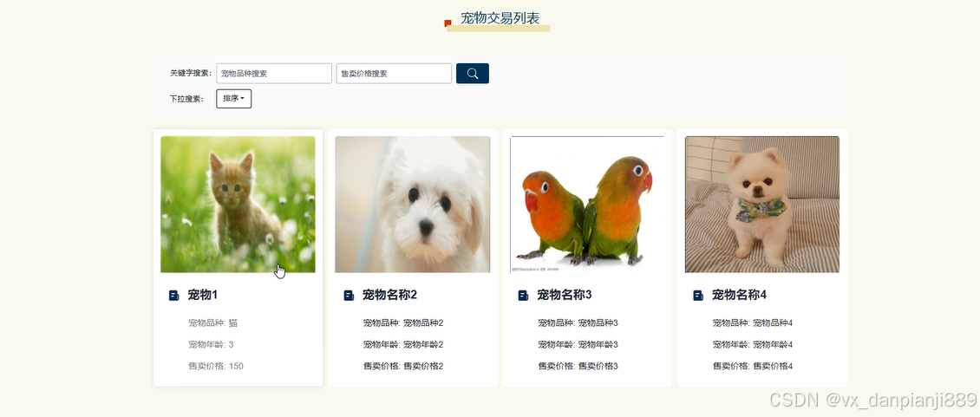Click the document icon beside 宠物名称4

pos(698,295)
